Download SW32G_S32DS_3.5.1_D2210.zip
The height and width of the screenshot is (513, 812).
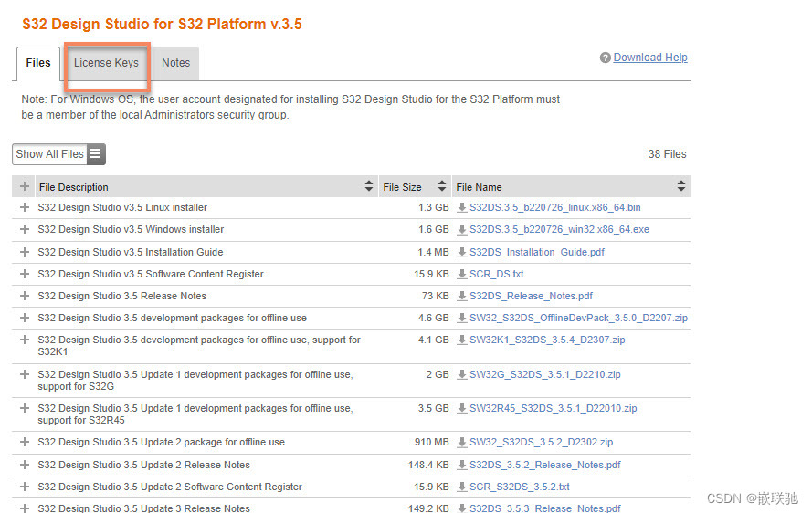544,374
